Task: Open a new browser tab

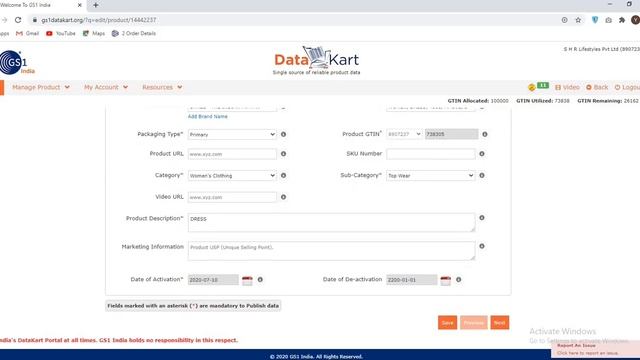Action: point(96,5)
